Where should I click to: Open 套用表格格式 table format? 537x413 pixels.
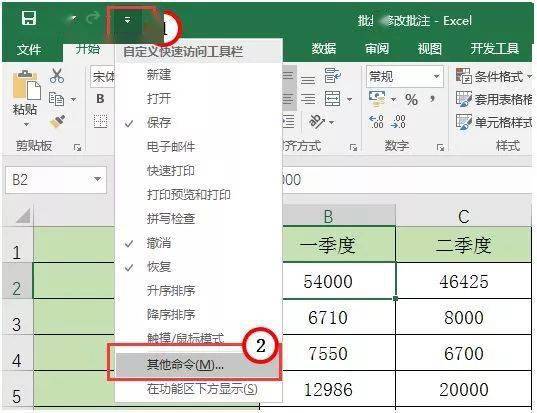click(x=494, y=99)
